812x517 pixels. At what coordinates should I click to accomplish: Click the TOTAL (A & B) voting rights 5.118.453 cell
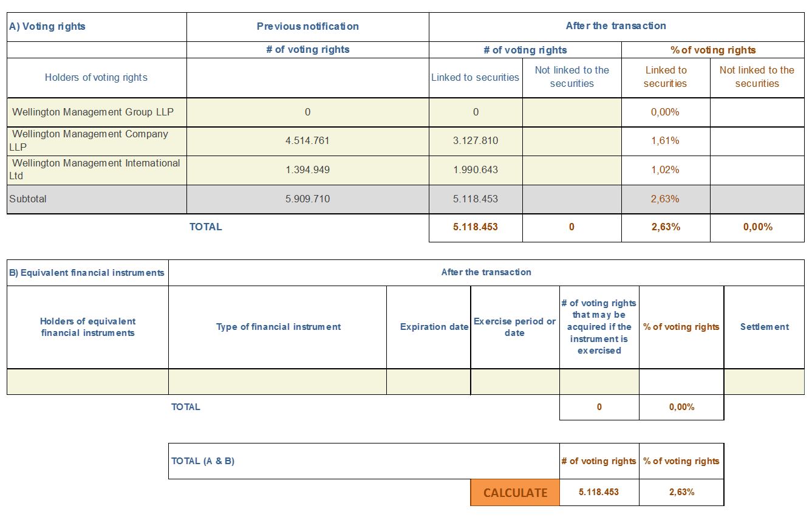tap(599, 493)
